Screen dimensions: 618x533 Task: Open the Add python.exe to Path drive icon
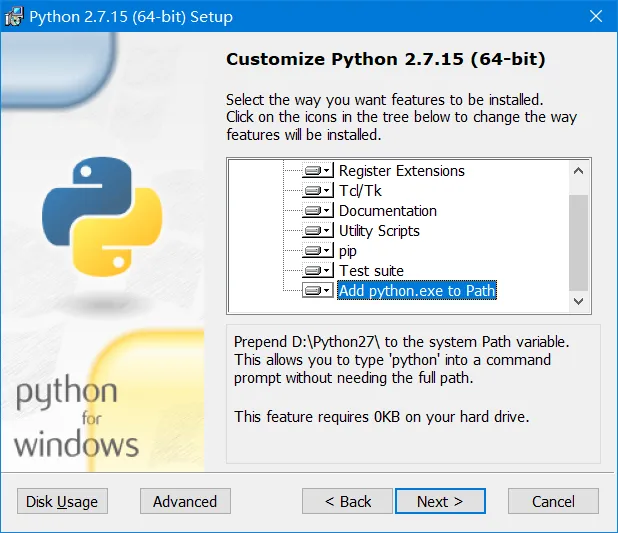318,291
